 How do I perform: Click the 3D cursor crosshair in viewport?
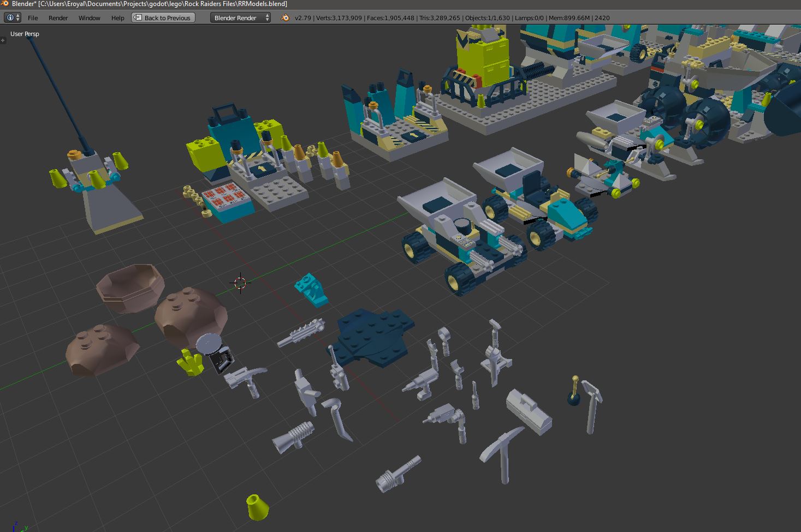point(240,283)
